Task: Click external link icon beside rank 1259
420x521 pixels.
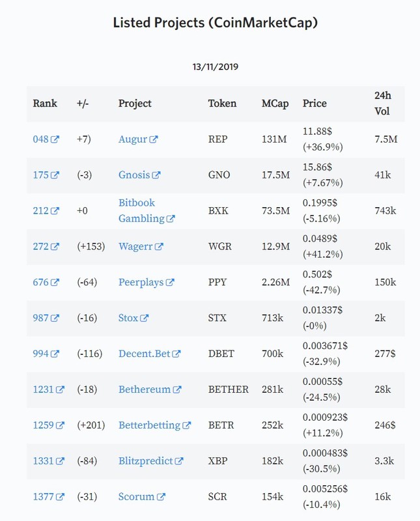Action: [x=60, y=425]
